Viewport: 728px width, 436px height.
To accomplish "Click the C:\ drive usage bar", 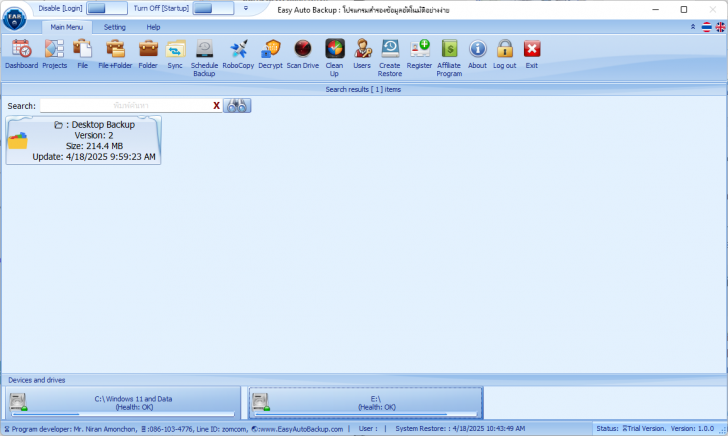I will (124, 414).
